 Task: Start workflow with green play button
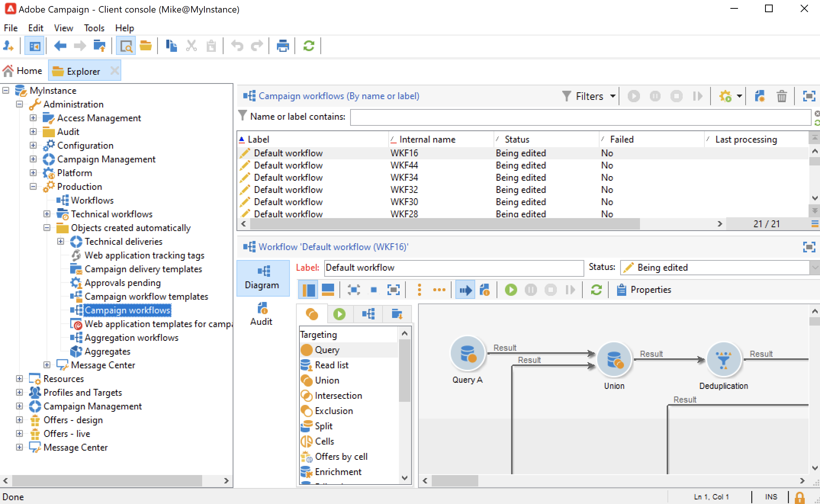point(511,290)
